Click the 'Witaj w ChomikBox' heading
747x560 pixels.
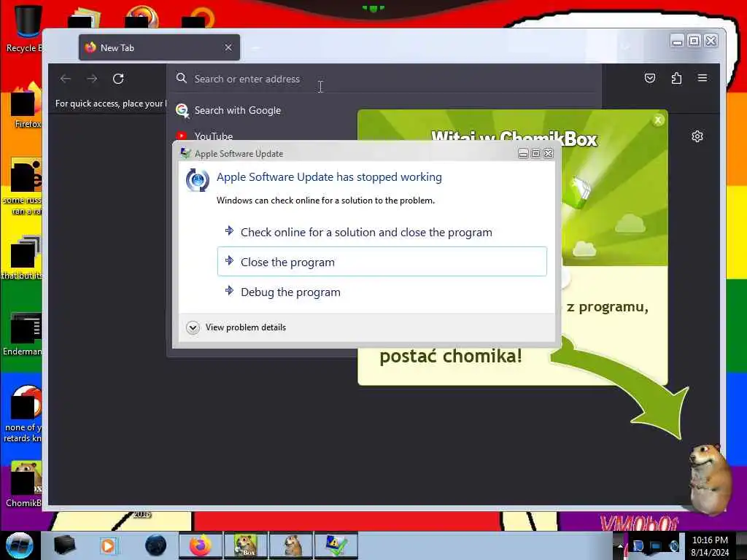[x=514, y=139]
